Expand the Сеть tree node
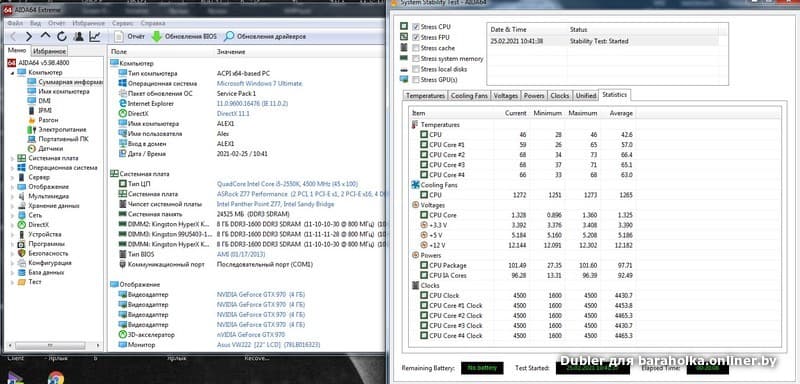Image resolution: width=800 pixels, height=384 pixels. click(12, 215)
